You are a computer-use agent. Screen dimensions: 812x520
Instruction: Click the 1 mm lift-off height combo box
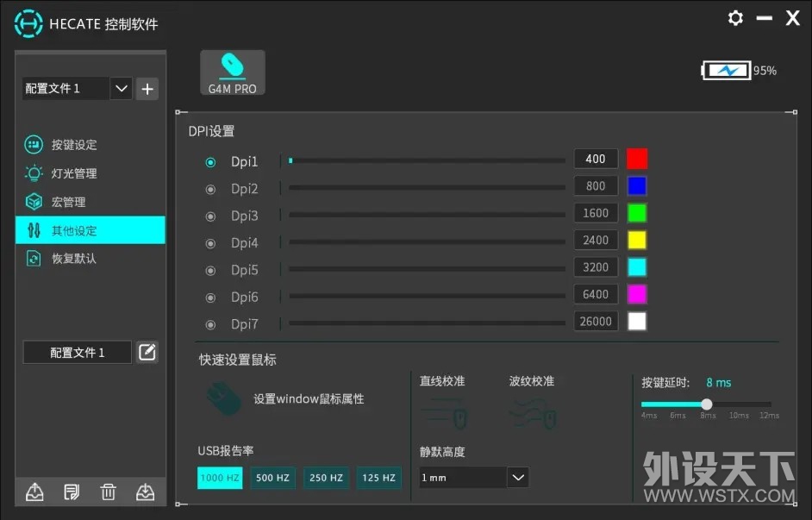pos(474,478)
